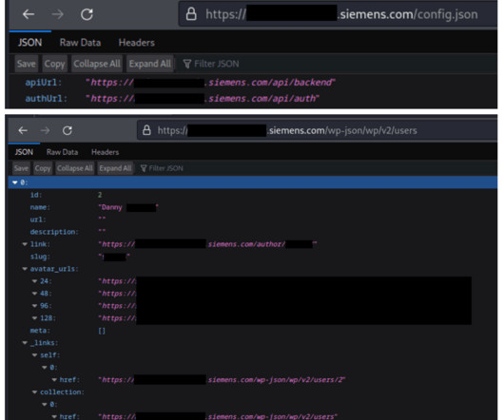Collapse the root item 0 node
The image size is (504, 420).
click(x=15, y=182)
